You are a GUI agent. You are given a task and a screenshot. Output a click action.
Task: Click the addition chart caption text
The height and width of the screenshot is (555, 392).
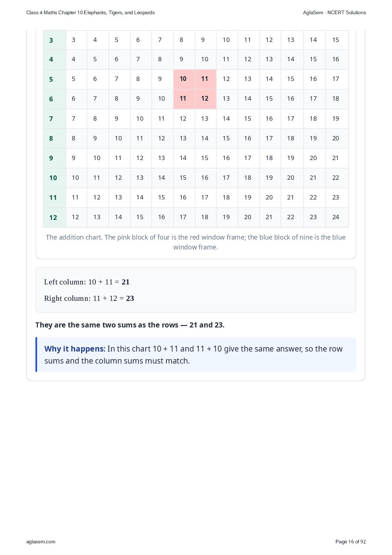(x=196, y=242)
